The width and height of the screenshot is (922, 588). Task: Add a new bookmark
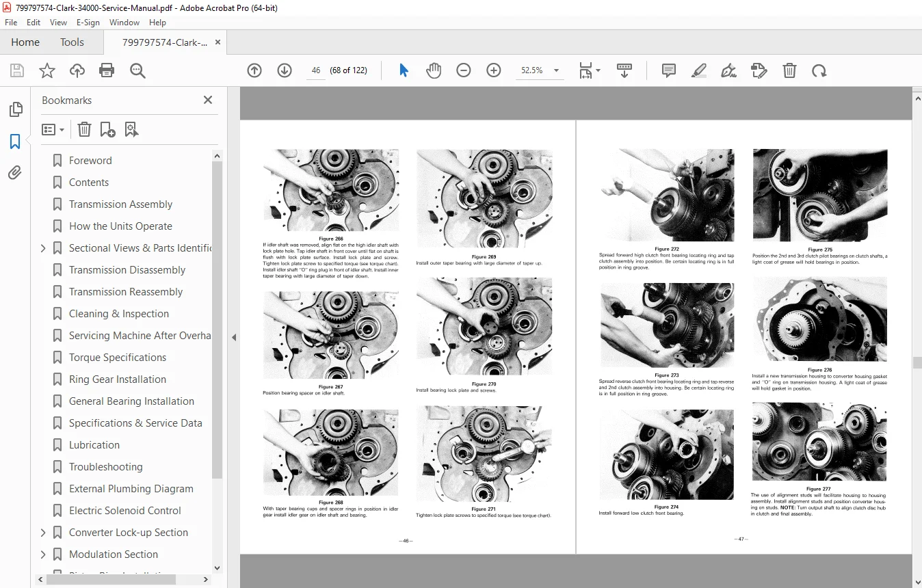click(x=107, y=129)
